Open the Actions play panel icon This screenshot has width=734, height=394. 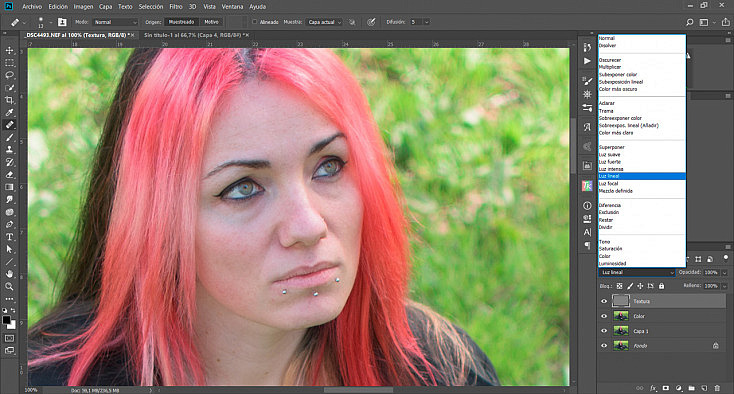(x=587, y=61)
